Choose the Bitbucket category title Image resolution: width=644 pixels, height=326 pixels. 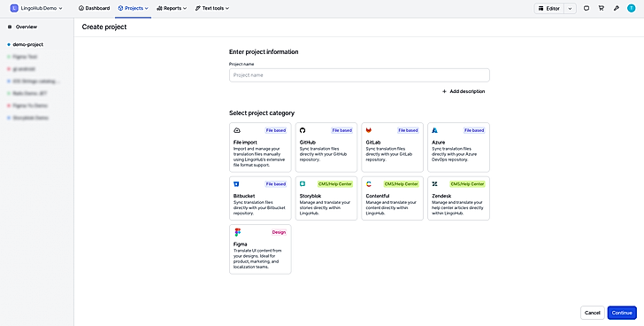click(x=244, y=196)
